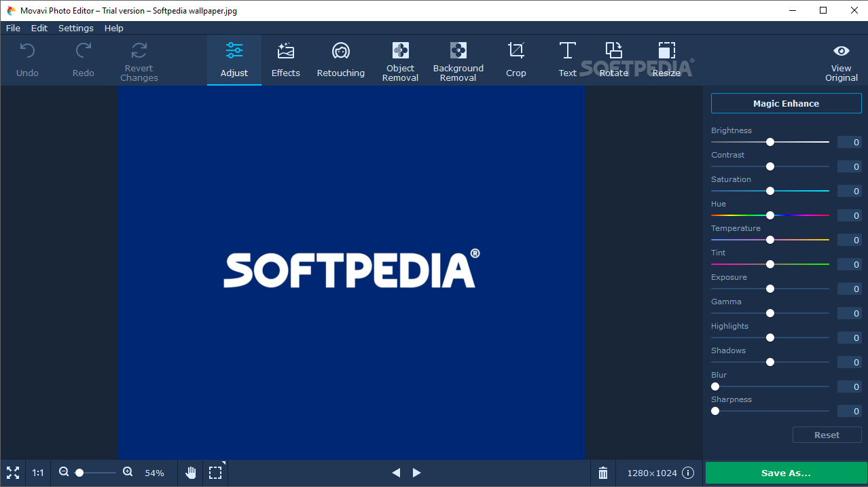Click the Sharpness slider handle
868x487 pixels.
[715, 411]
